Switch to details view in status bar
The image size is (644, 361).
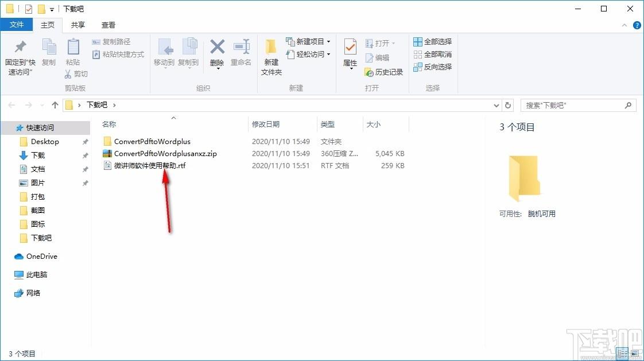[x=623, y=353]
